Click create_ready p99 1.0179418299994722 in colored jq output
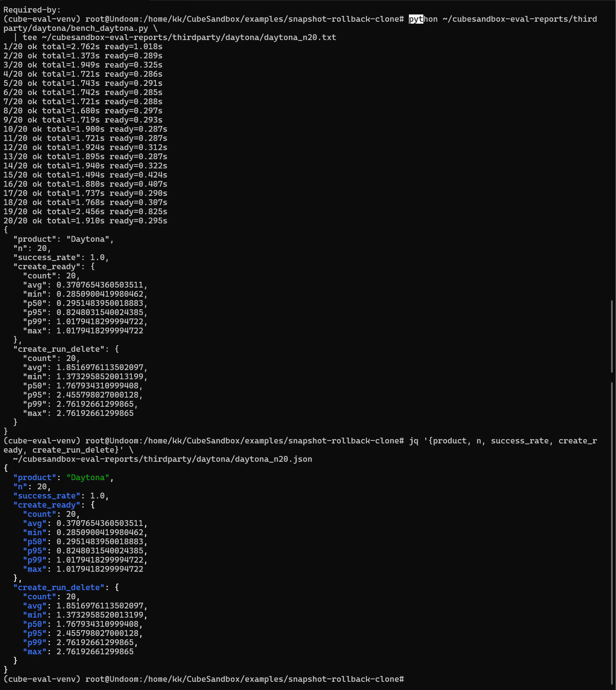The height and width of the screenshot is (690, 616). click(85, 560)
